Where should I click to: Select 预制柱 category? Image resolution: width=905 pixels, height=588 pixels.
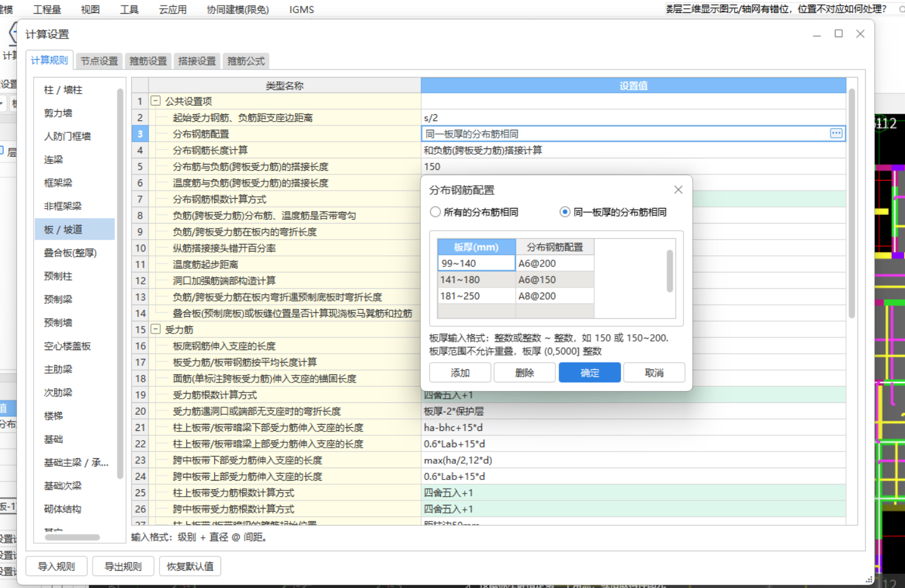75,276
